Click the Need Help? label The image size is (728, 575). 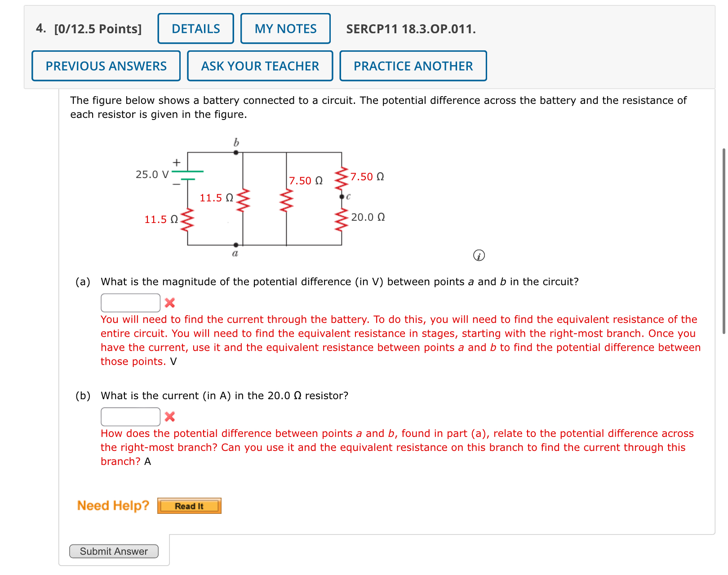coord(113,505)
